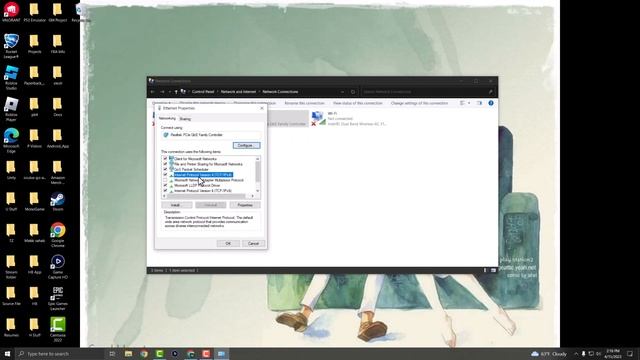Open the weather widget in taskbar
The image size is (640, 360).
coord(549,353)
